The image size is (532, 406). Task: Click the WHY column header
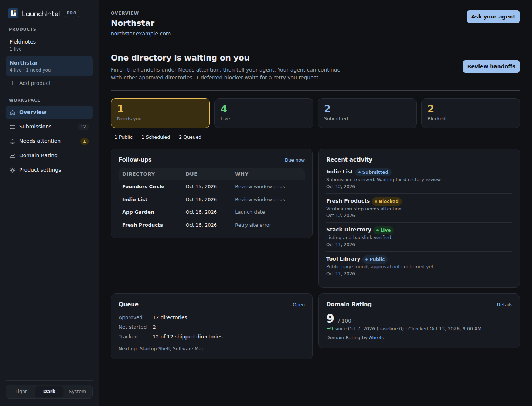[242, 174]
